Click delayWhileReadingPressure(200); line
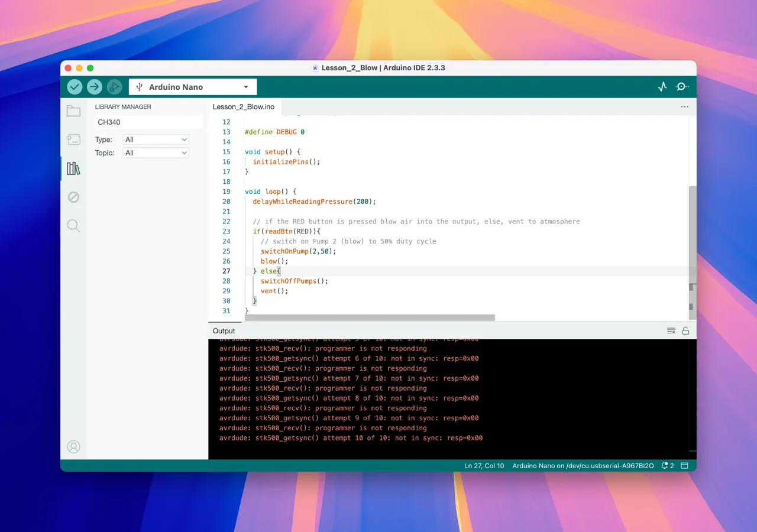This screenshot has height=532, width=757. pos(314,202)
